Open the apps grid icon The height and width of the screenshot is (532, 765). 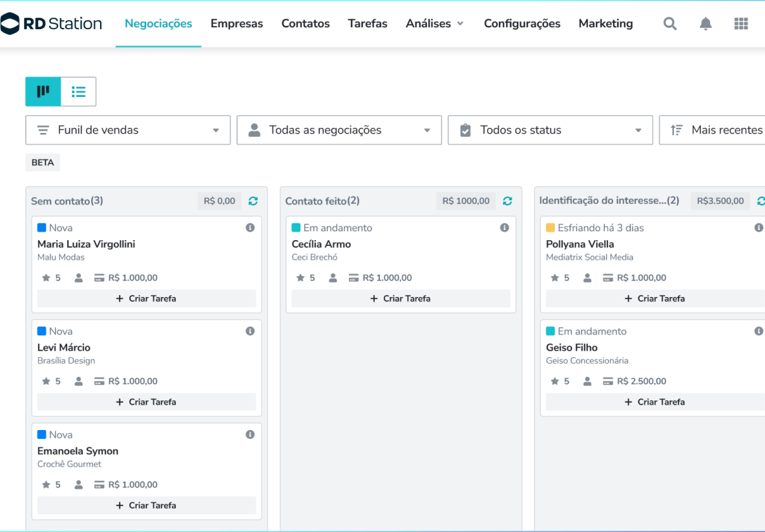tap(741, 24)
